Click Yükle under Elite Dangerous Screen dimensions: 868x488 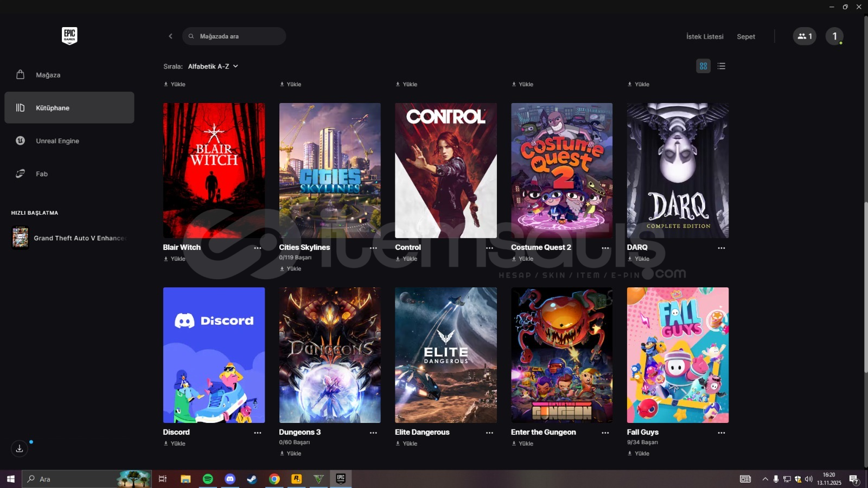tap(406, 444)
